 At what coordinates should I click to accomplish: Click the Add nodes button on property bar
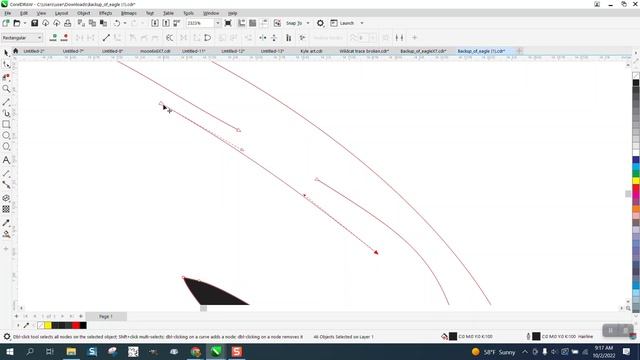(53, 38)
